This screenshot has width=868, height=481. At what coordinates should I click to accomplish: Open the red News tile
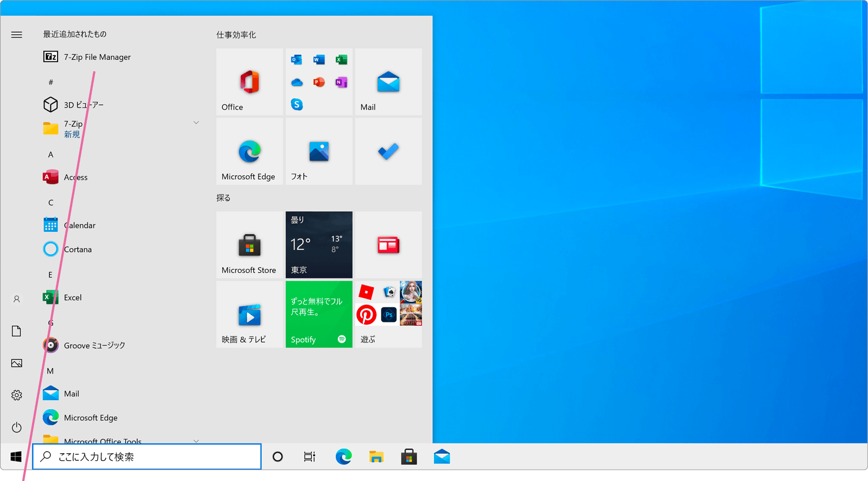388,245
